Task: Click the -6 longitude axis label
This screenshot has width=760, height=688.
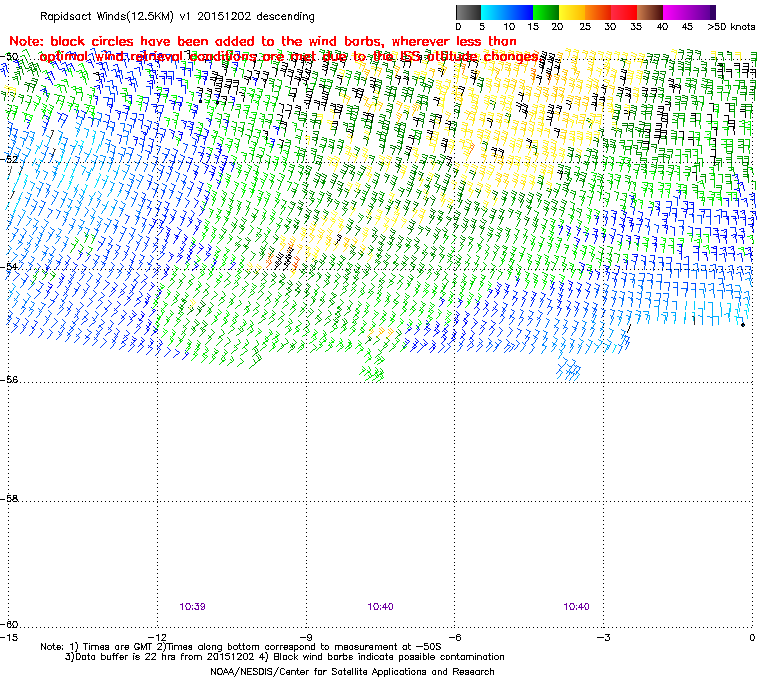Action: tap(455, 637)
